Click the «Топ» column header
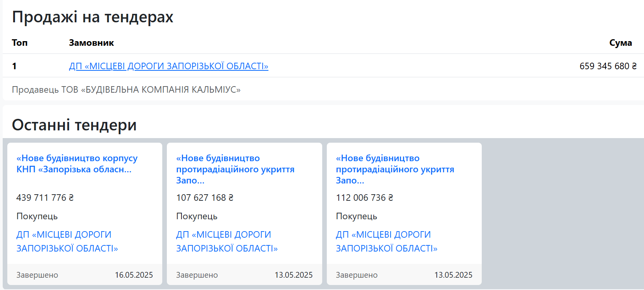The width and height of the screenshot is (644, 290). tap(20, 43)
